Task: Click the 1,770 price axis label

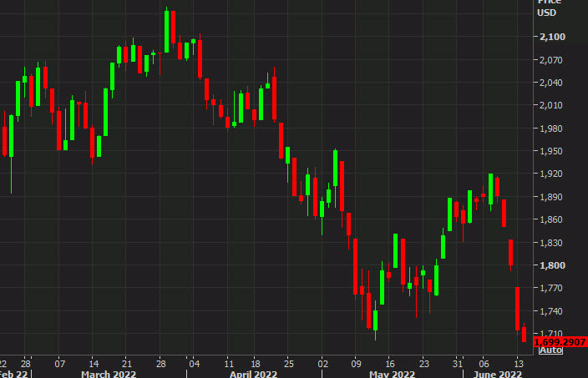Action: pos(551,288)
